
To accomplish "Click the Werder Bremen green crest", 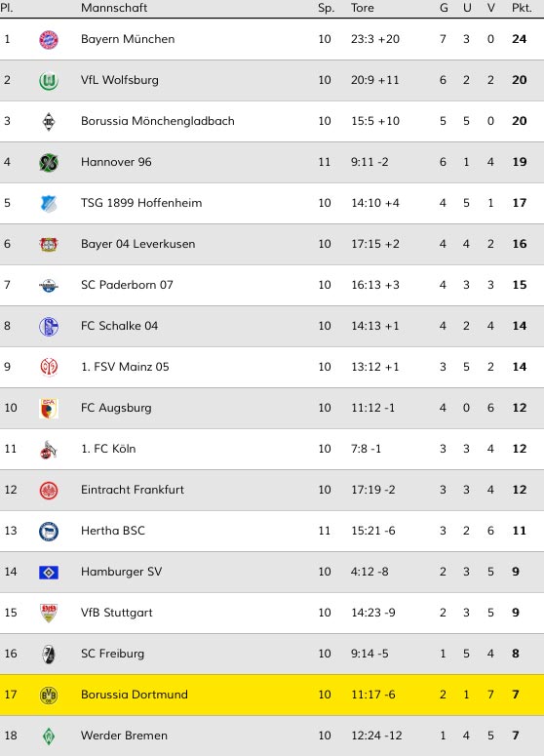I will 49,736.
